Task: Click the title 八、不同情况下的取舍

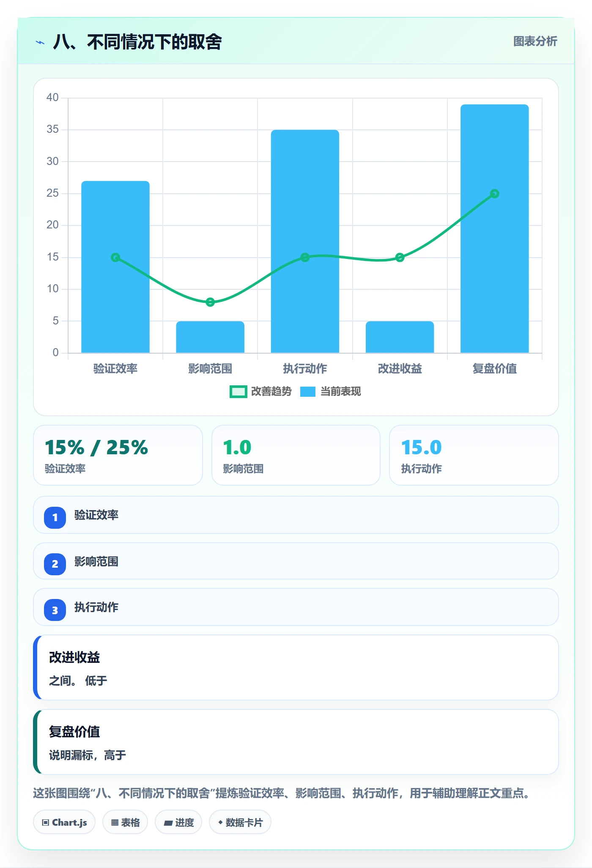Action: click(137, 42)
